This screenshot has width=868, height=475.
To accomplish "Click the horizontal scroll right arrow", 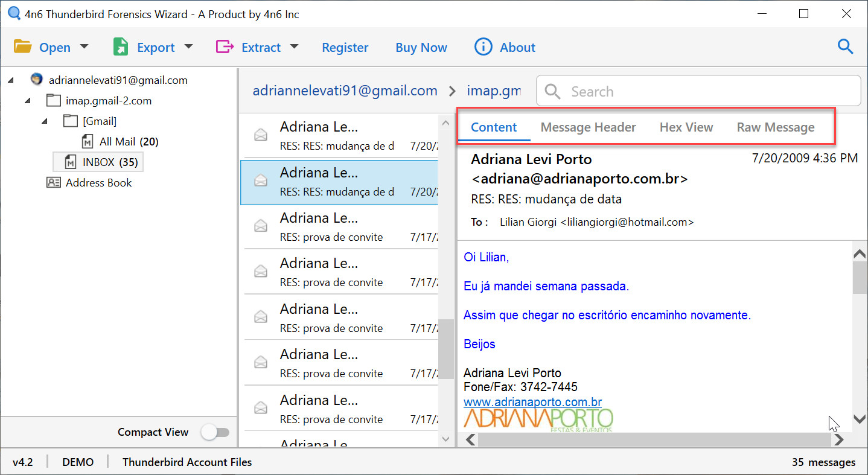I will (838, 440).
